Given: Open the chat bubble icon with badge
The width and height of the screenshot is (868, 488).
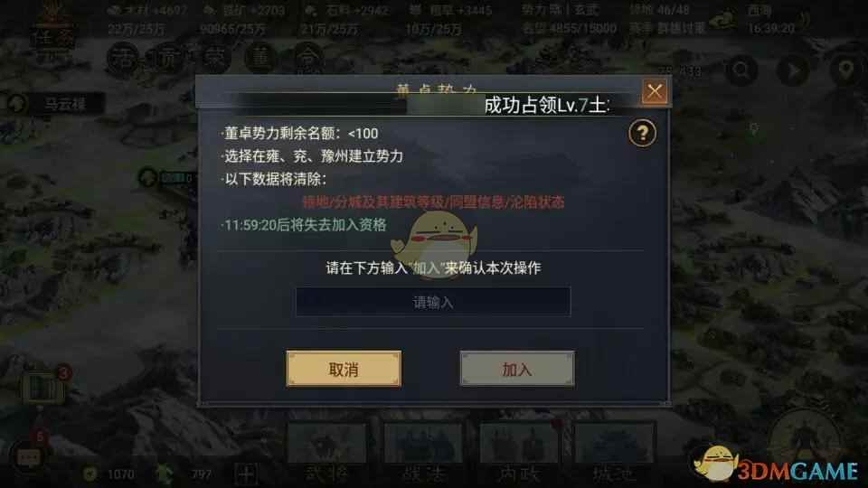Looking at the screenshot, I should [x=29, y=456].
